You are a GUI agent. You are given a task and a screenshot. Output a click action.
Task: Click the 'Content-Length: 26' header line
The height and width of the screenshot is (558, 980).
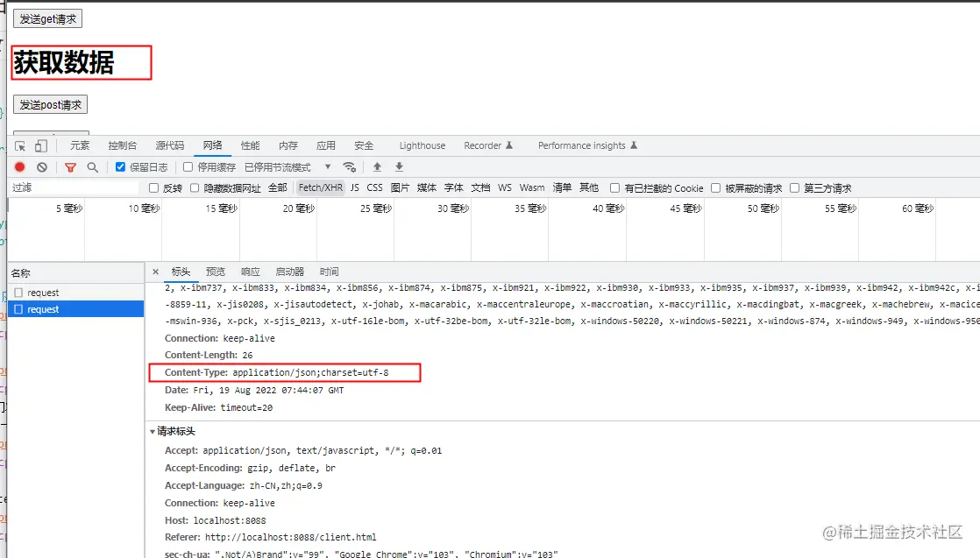209,355
